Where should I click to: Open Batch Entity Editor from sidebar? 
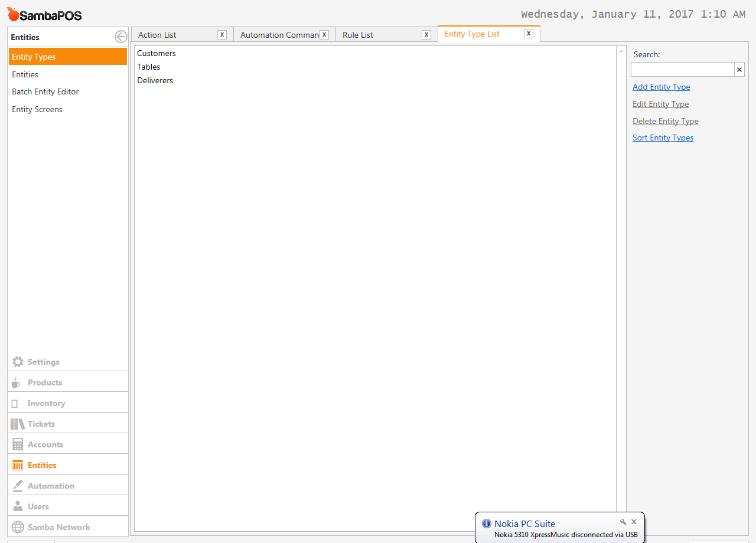tap(45, 91)
